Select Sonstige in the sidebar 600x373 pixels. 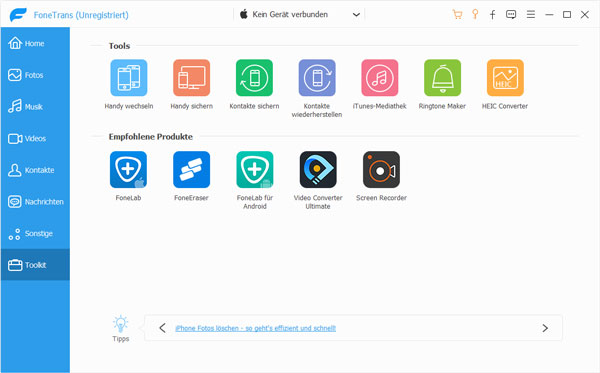35,233
